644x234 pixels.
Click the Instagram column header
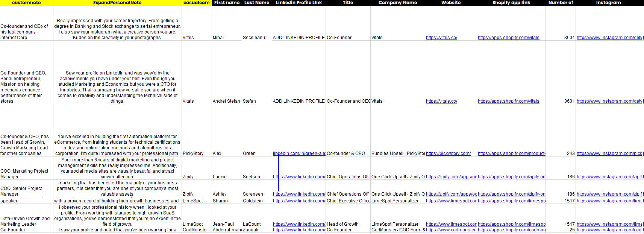(x=609, y=3)
